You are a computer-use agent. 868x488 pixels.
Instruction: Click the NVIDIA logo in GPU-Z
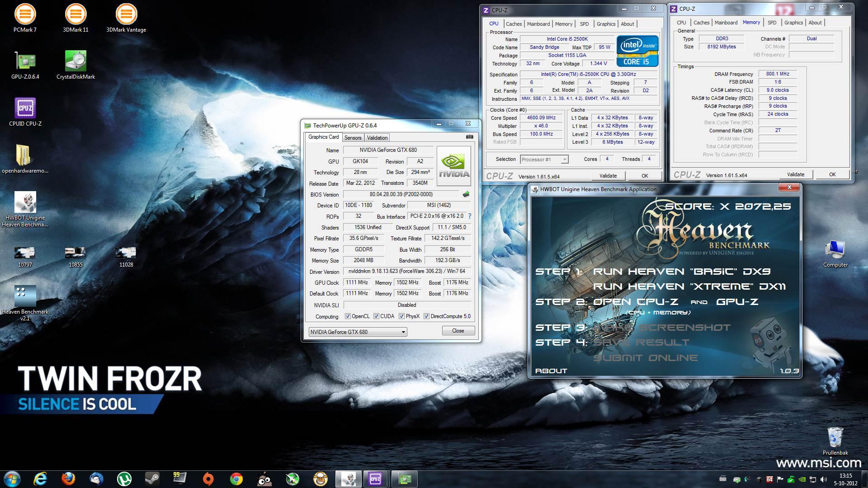(x=454, y=166)
